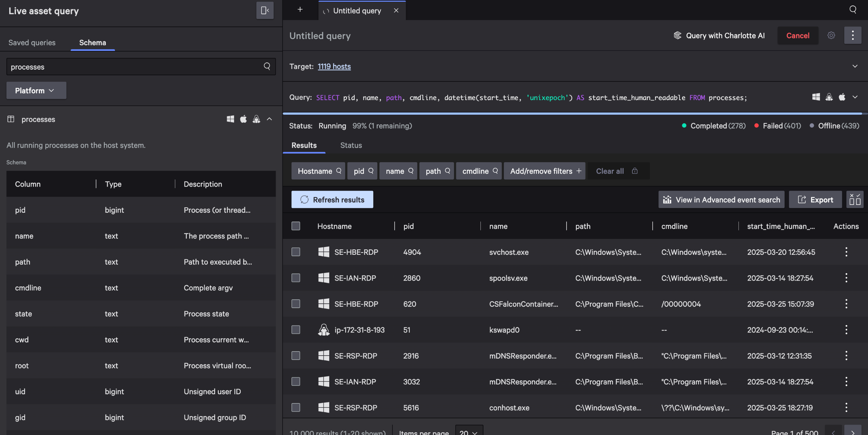
Task: Click the search magnifier in schema search box
Action: 267,66
